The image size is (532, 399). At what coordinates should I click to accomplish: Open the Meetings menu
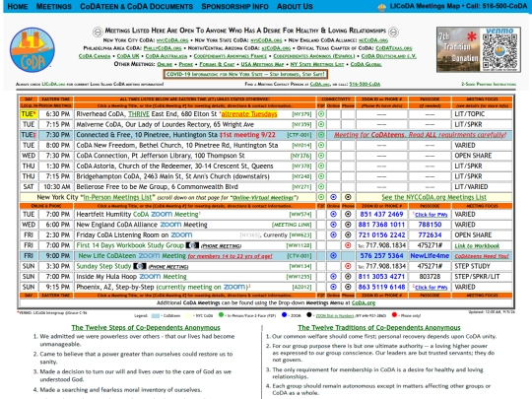tap(54, 7)
